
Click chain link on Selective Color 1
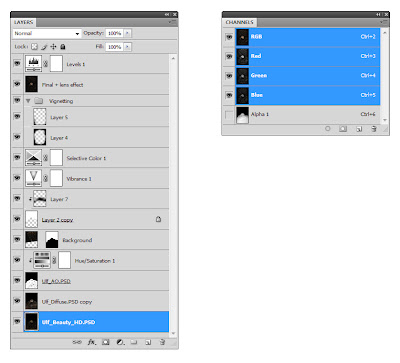coord(46,158)
